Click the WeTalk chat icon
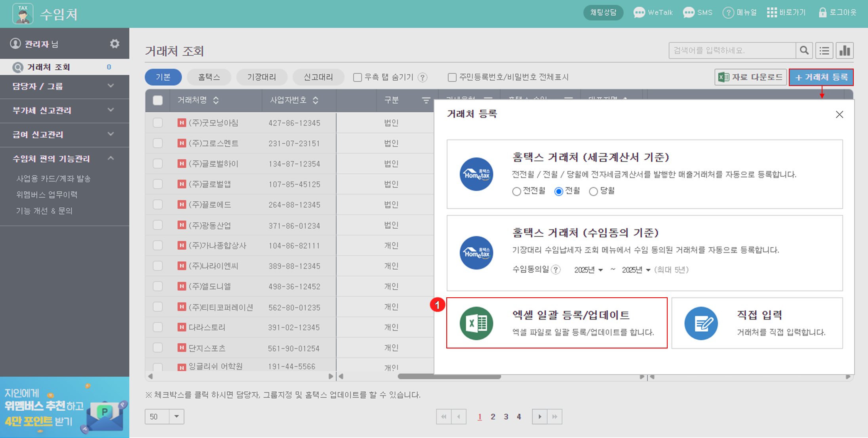Image resolution: width=868 pixels, height=438 pixels. tap(639, 13)
